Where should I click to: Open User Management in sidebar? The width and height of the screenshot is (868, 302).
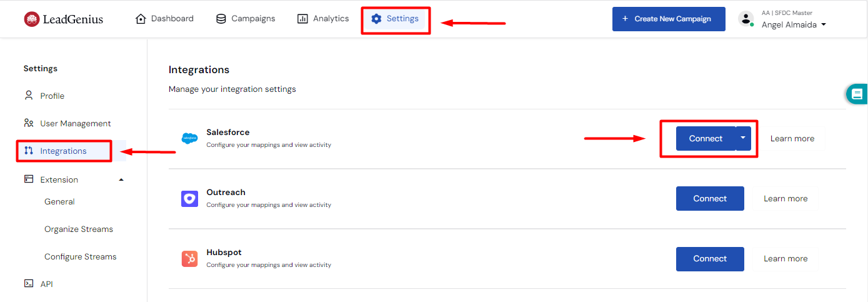click(76, 123)
